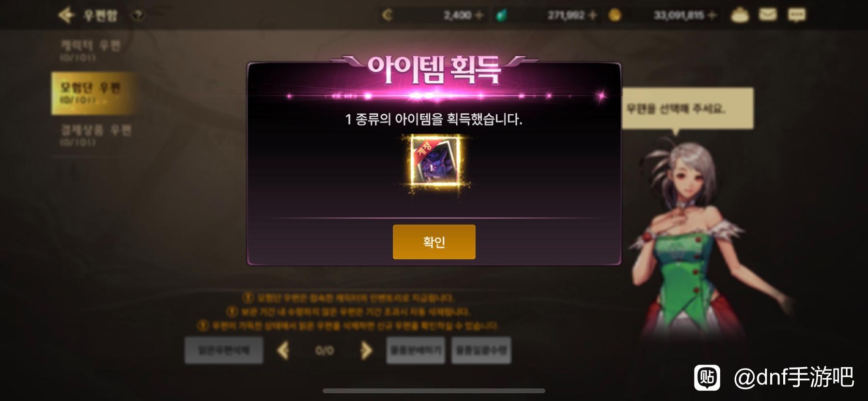Click the acquired item card thumbnail

point(435,161)
